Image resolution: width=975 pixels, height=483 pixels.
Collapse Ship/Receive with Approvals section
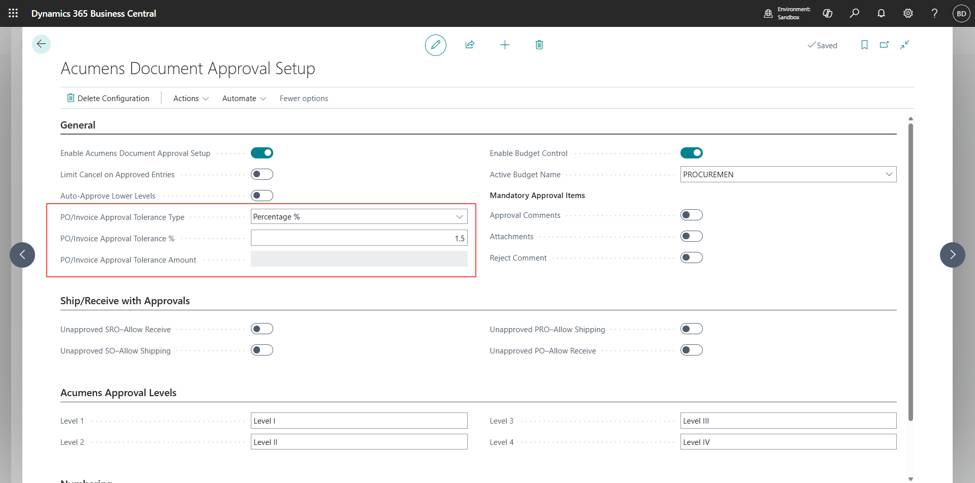(x=124, y=301)
